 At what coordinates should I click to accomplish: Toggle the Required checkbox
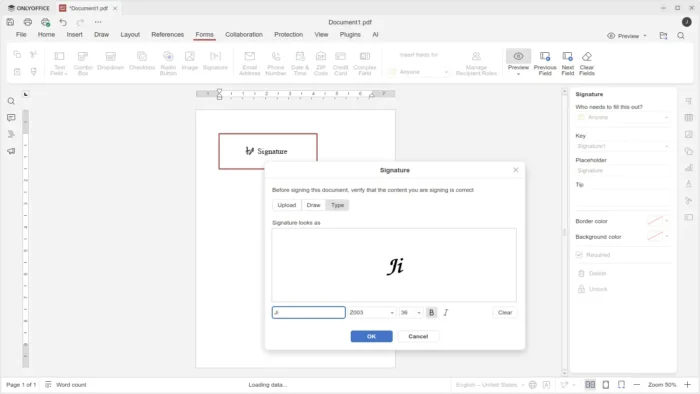579,255
